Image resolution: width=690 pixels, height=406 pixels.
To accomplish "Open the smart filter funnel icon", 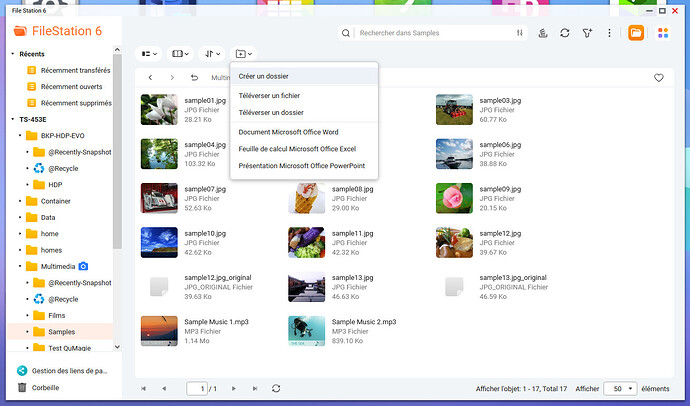I will [588, 33].
